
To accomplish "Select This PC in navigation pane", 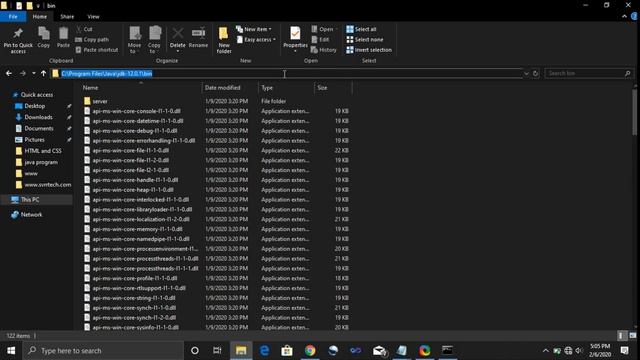I will (x=30, y=200).
